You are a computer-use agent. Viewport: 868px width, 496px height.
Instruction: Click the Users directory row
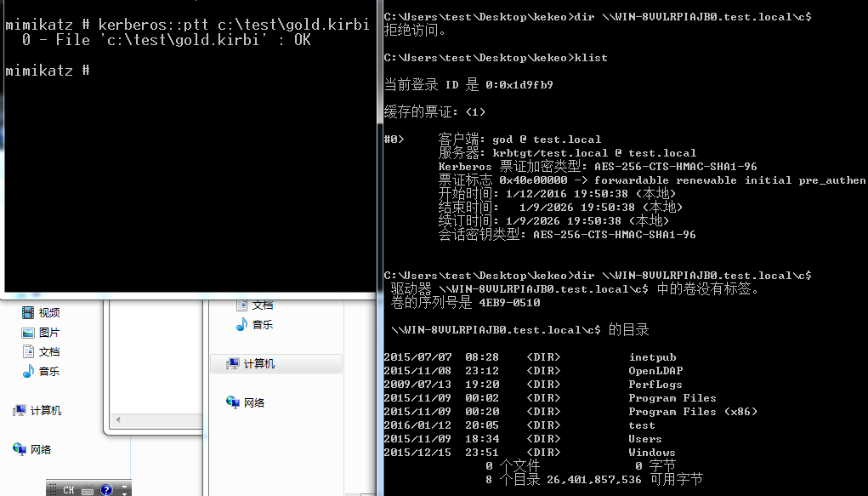(523, 439)
